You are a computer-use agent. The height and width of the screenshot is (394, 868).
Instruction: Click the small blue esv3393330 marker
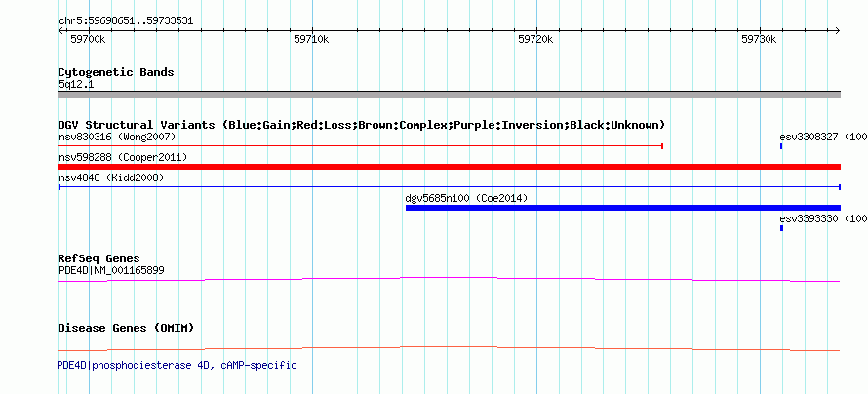coord(781,228)
